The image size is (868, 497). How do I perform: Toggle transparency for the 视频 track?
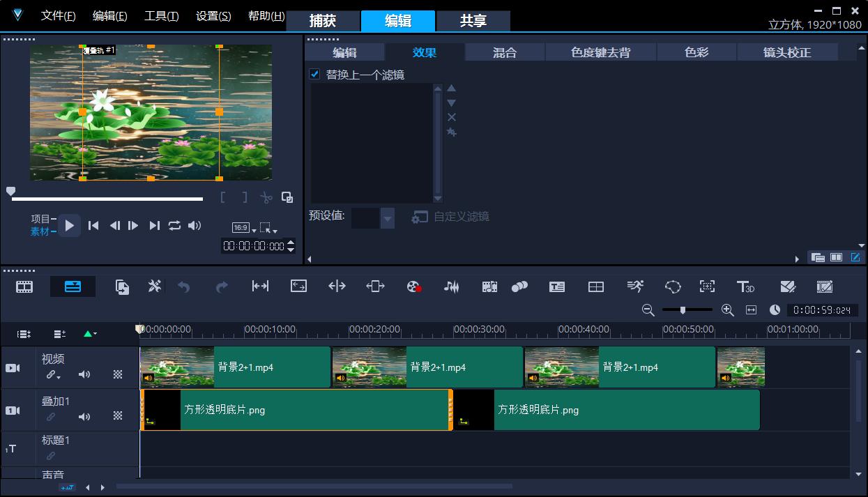tap(118, 374)
